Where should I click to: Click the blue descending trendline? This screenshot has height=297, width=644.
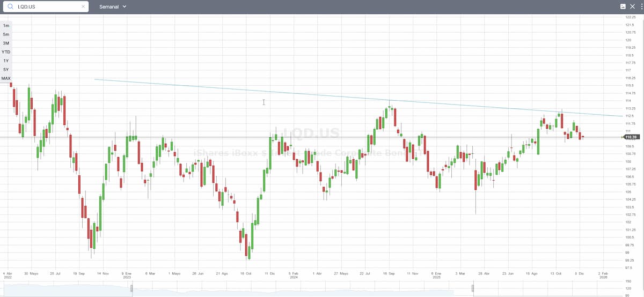click(x=322, y=95)
